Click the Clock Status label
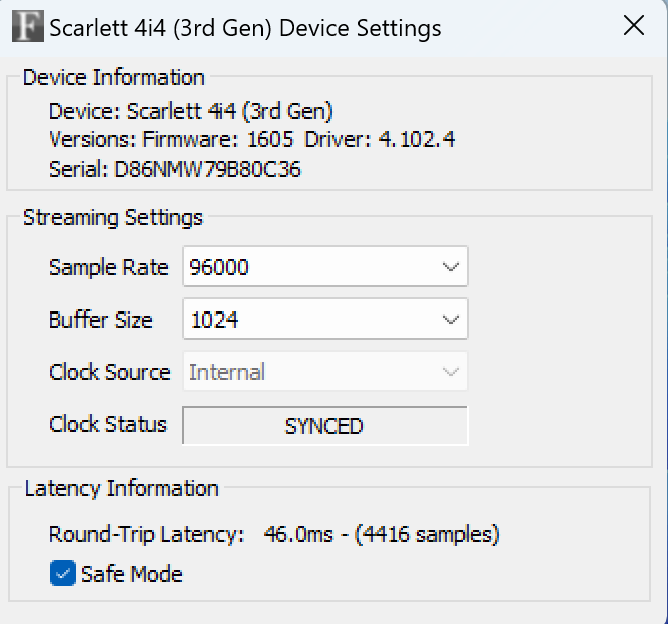 (x=108, y=424)
